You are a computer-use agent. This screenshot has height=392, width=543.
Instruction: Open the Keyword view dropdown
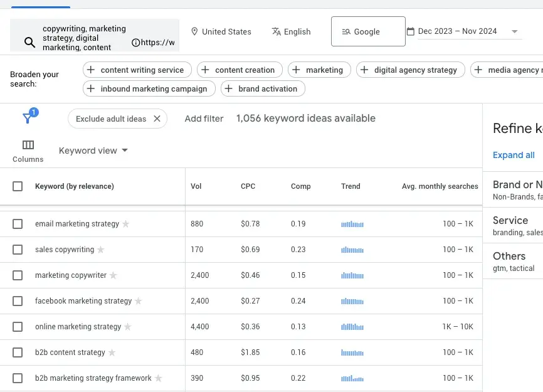click(x=93, y=151)
